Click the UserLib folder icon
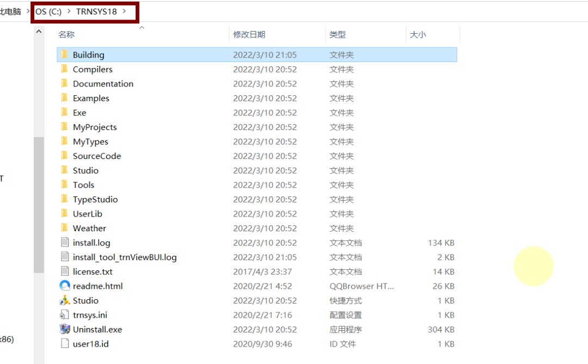This screenshot has width=588, height=364. click(x=64, y=213)
